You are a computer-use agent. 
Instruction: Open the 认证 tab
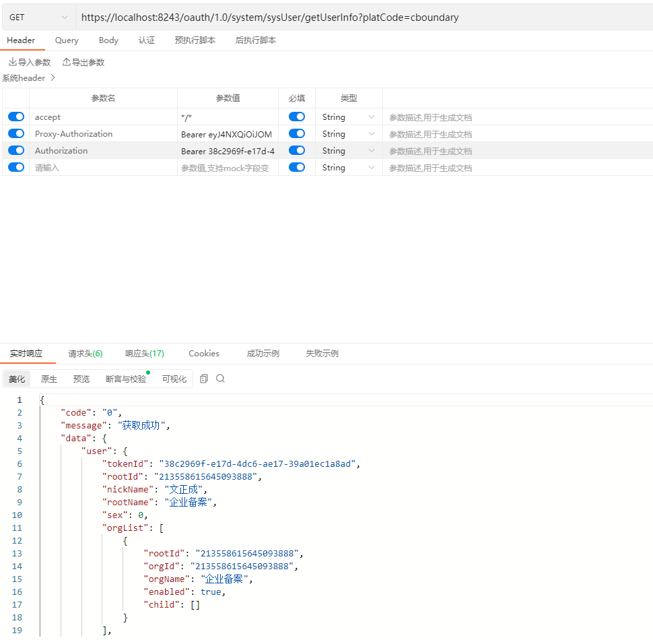[147, 40]
